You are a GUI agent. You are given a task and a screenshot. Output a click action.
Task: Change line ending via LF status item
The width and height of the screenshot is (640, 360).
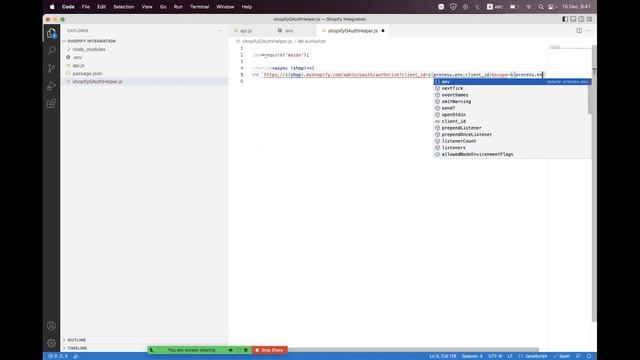(510, 356)
